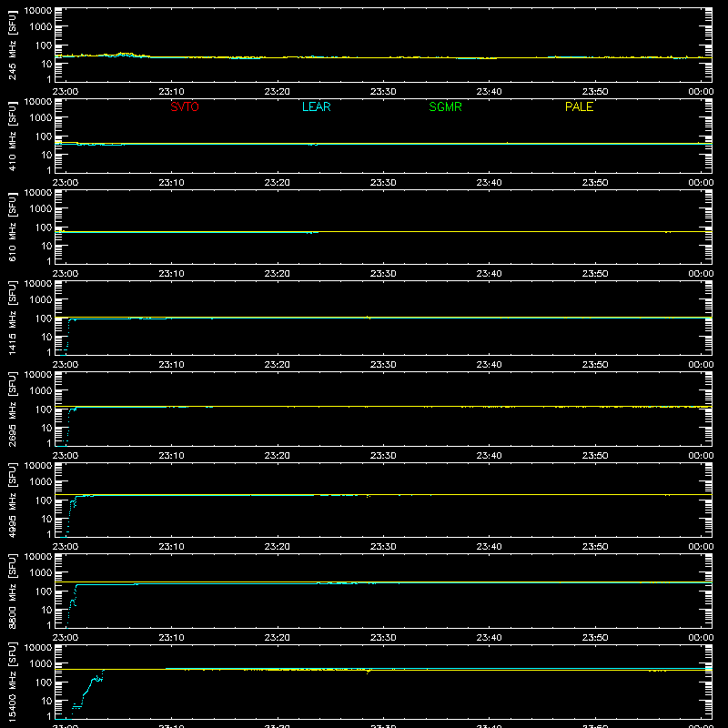Select the 2695 MHz [SFU] axis title
The width and height of the screenshot is (728, 728).
coord(12,409)
